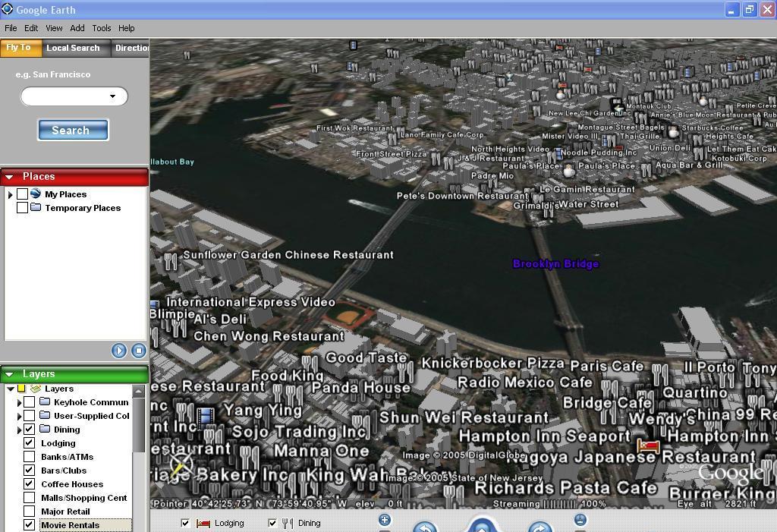
Task: Click the User-Supplied Col folder icon
Action: tap(45, 415)
